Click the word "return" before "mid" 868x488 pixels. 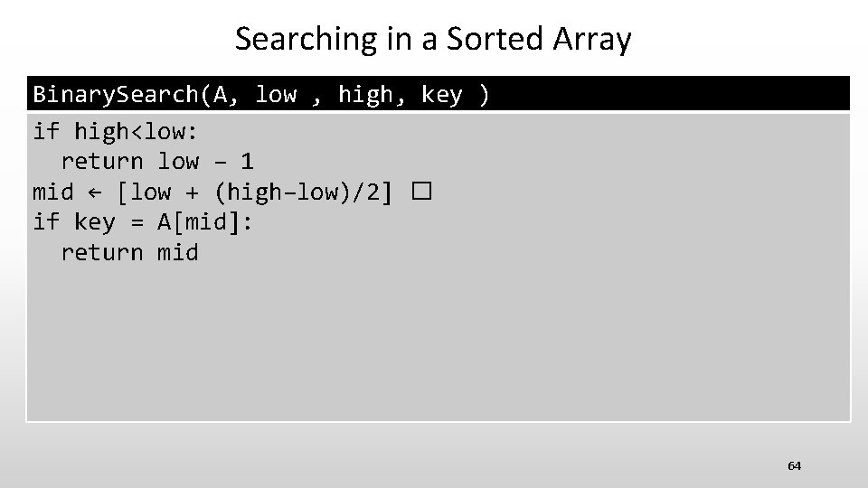coord(101,251)
